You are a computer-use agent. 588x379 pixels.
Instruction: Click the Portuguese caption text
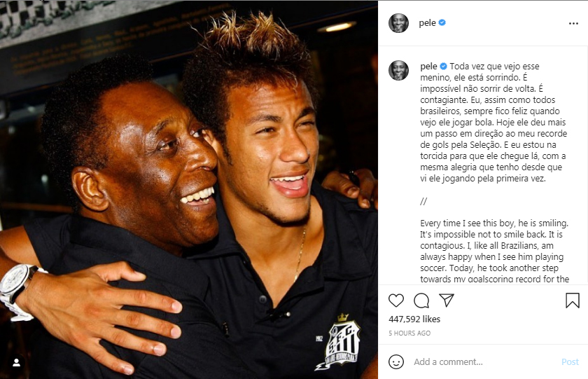coord(493,123)
